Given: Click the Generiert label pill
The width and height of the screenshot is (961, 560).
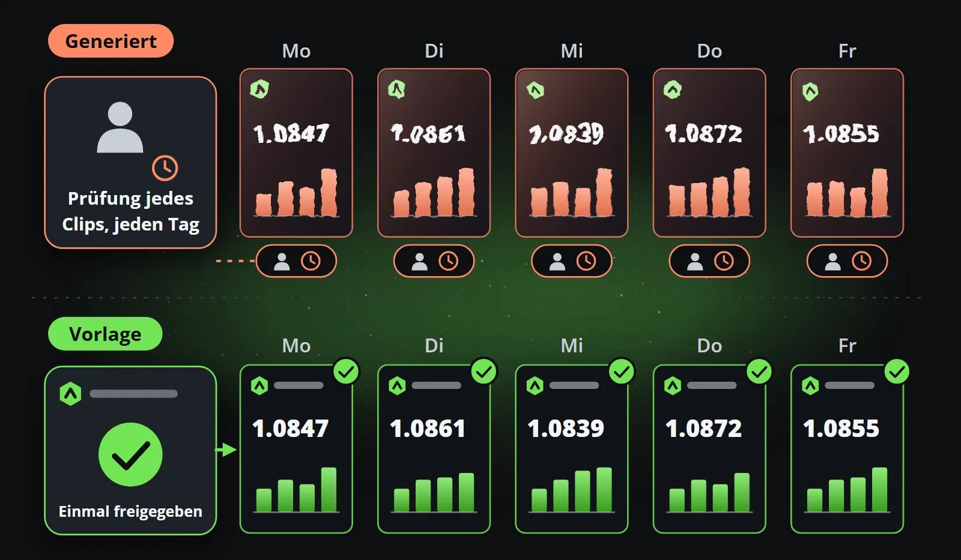Looking at the screenshot, I should 111,41.
